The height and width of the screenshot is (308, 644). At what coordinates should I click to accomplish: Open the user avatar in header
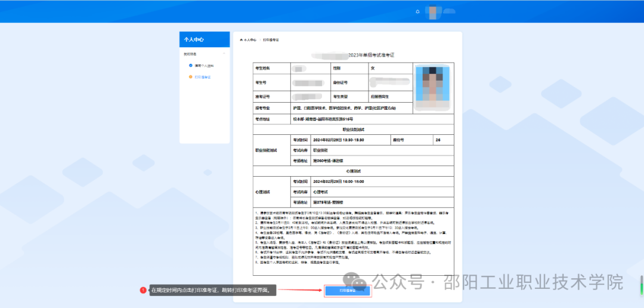point(434,11)
